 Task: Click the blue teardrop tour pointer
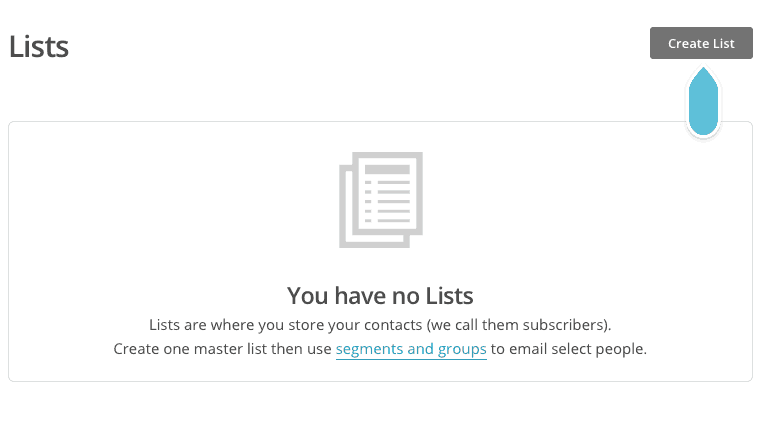[x=704, y=102]
